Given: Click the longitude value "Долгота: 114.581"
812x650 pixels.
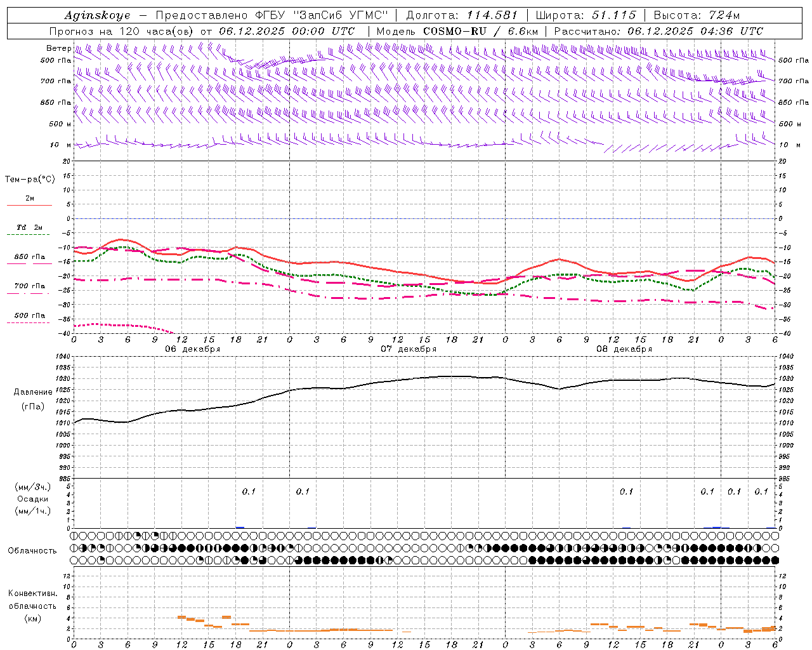Looking at the screenshot, I should [x=461, y=15].
